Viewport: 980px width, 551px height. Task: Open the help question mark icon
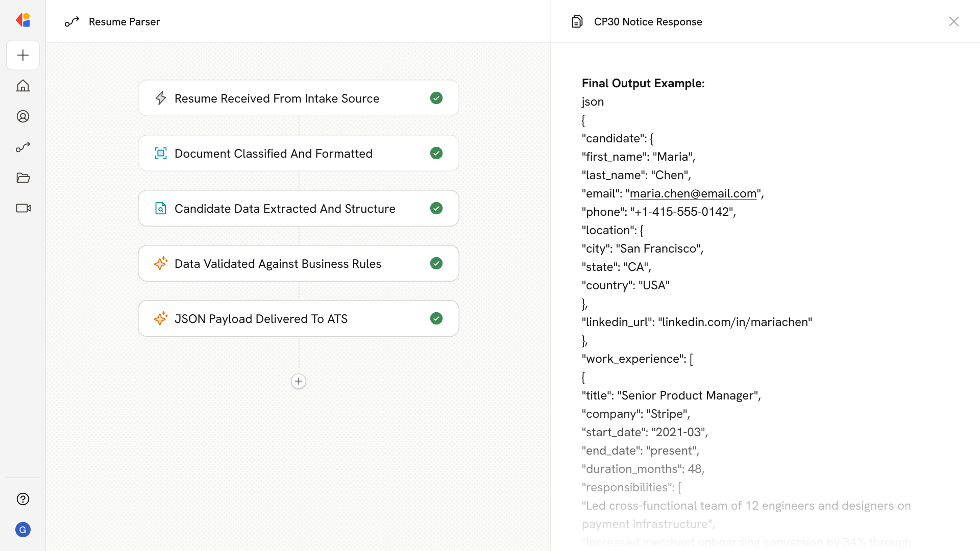pyautogui.click(x=23, y=499)
